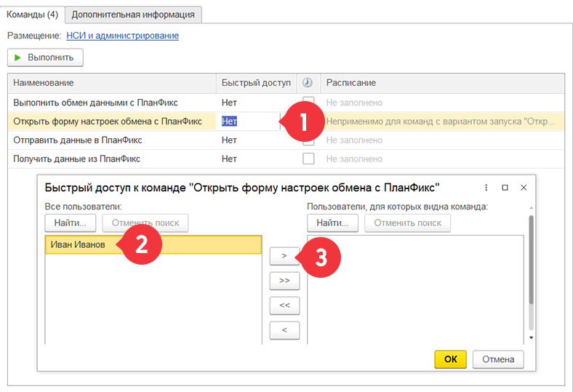The height and width of the screenshot is (392, 573).
Task: Maximize the Быстрый доступ dialog
Action: tap(505, 188)
